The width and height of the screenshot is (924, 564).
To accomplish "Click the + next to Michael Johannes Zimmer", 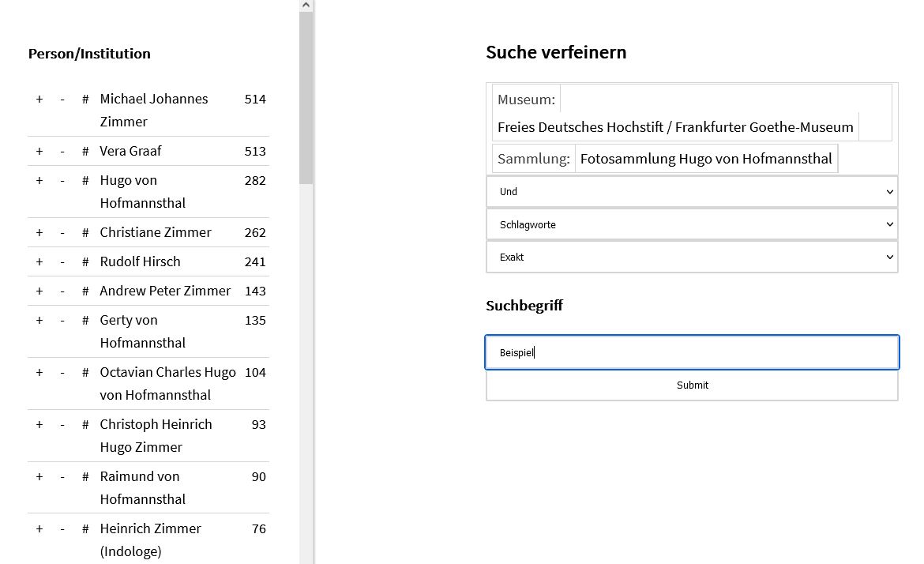I will coord(39,99).
